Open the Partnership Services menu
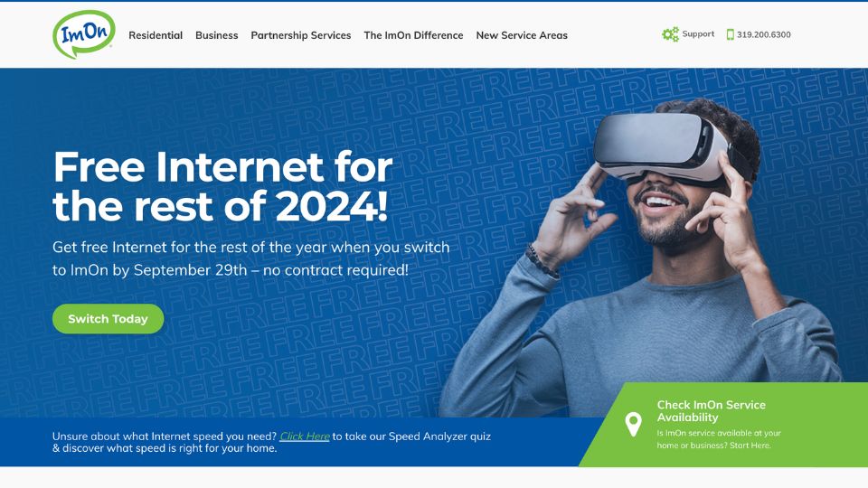The image size is (868, 488). pos(300,35)
